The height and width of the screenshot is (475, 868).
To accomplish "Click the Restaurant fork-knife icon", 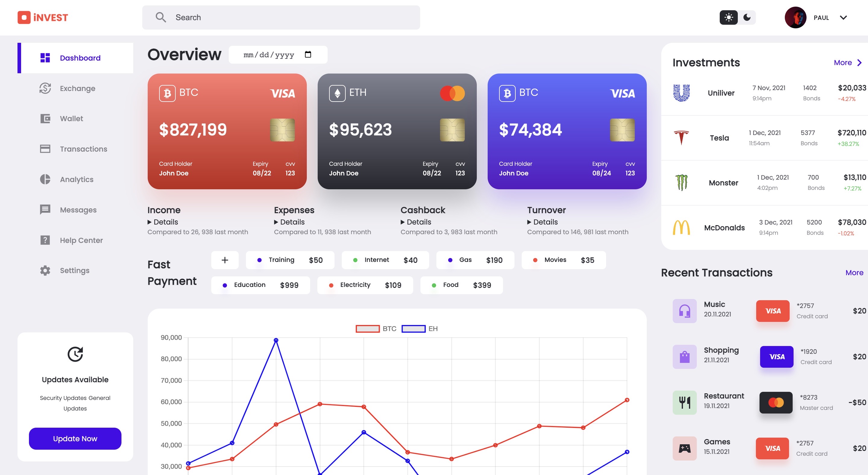I will coord(684,402).
